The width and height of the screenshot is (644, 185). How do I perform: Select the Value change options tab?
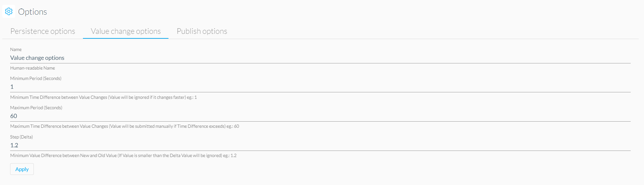(x=126, y=31)
